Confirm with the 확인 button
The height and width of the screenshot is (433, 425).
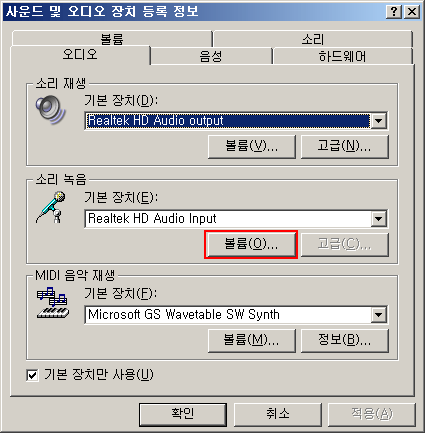(183, 414)
